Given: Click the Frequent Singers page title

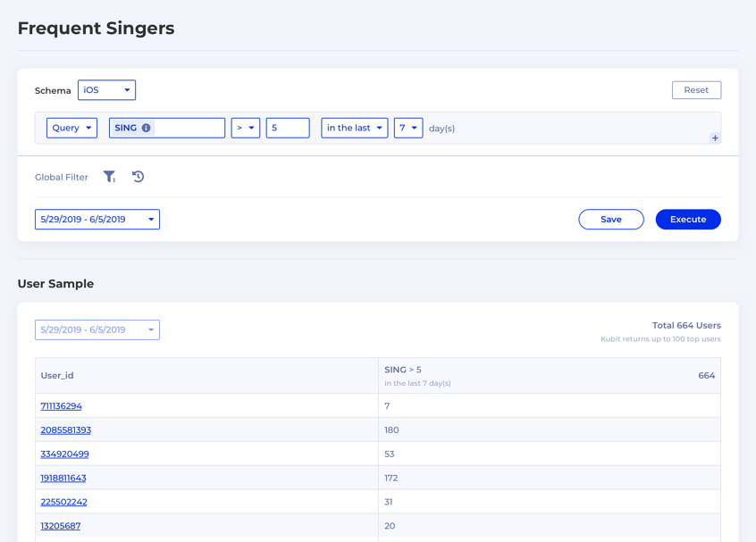Looking at the screenshot, I should pyautogui.click(x=96, y=28).
